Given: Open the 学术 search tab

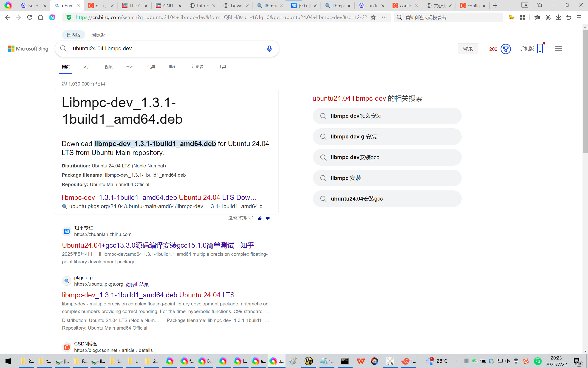Looking at the screenshot, I should coord(130,67).
